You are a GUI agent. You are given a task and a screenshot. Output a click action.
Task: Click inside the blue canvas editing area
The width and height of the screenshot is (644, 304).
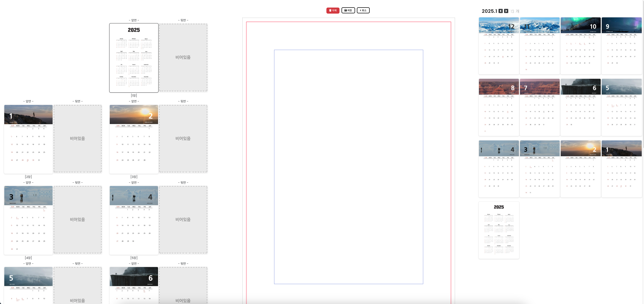pyautogui.click(x=348, y=167)
